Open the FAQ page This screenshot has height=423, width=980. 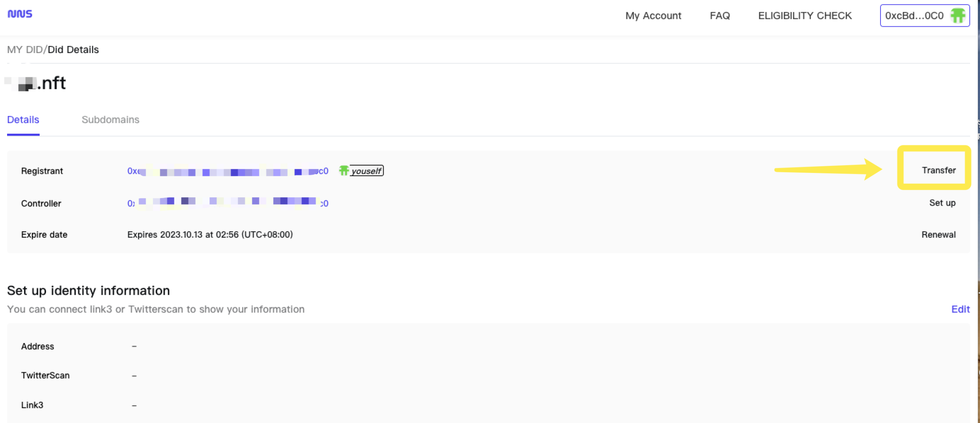tap(720, 16)
